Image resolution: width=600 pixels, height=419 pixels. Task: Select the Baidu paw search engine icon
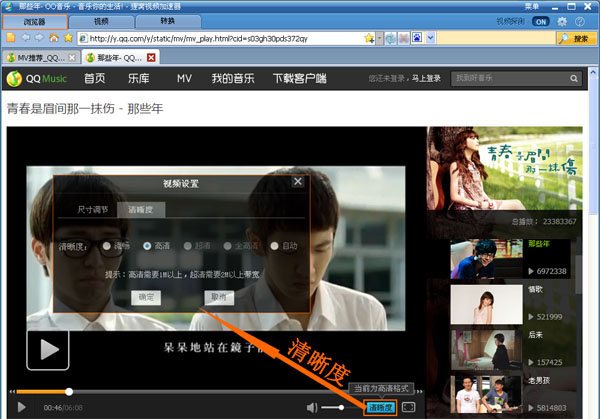417,38
